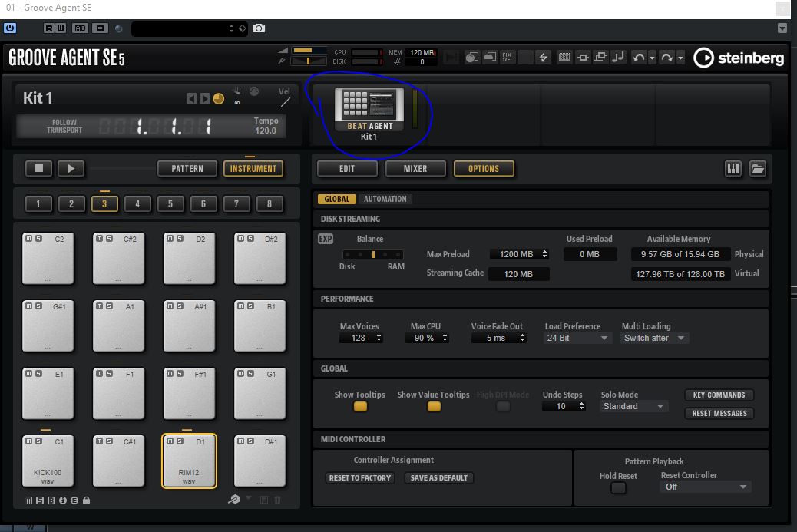Show the keyboard/pad view icon

coord(733,169)
